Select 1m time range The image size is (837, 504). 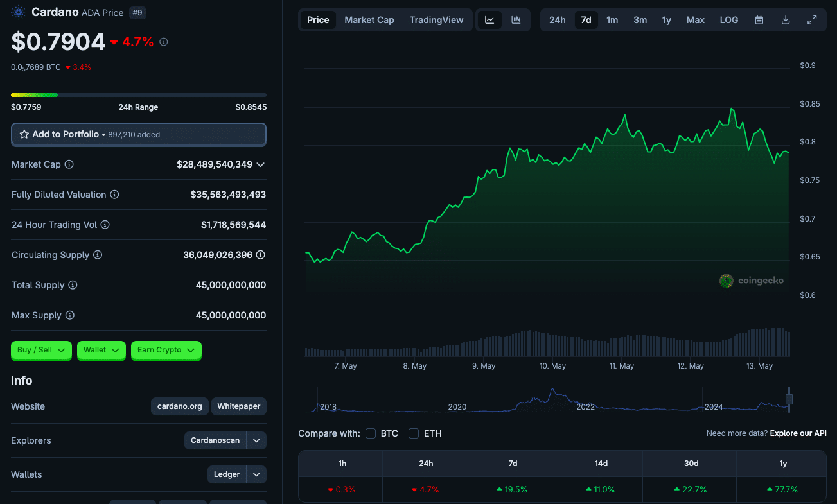pyautogui.click(x=612, y=20)
